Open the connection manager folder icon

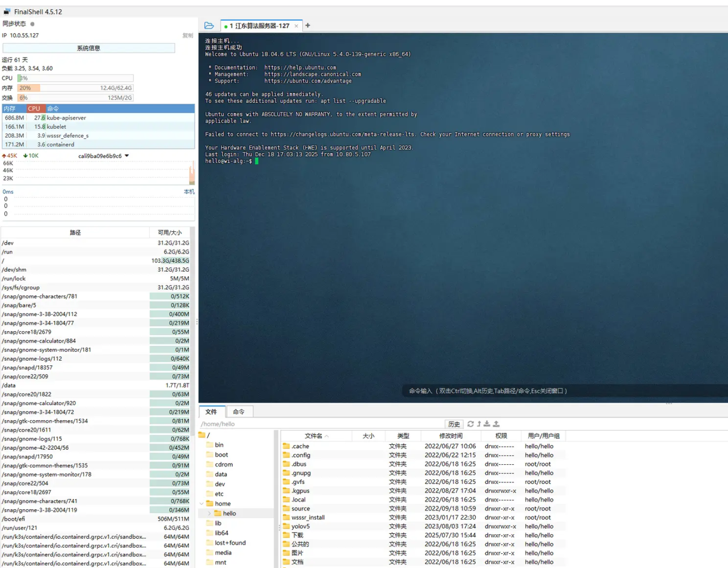[x=209, y=25]
